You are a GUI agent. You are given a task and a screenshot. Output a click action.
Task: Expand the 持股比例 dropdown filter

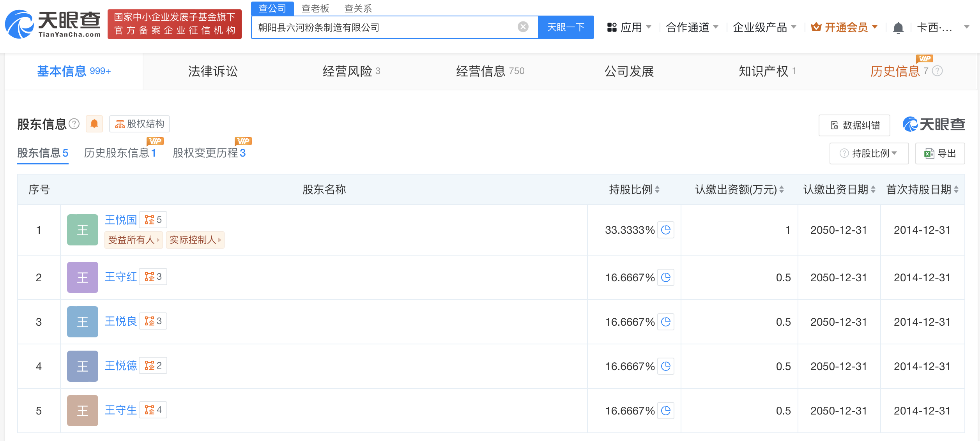(869, 153)
